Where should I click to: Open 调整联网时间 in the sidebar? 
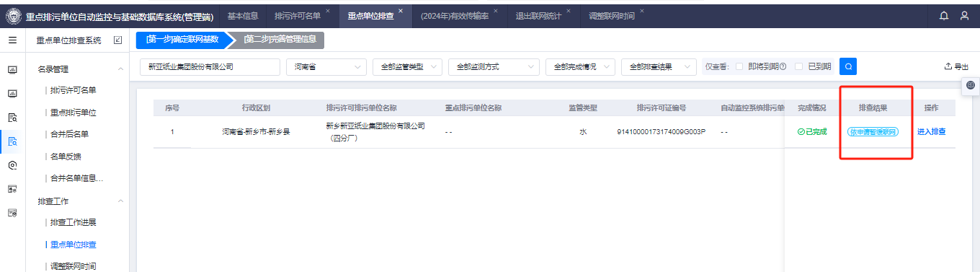click(73, 266)
